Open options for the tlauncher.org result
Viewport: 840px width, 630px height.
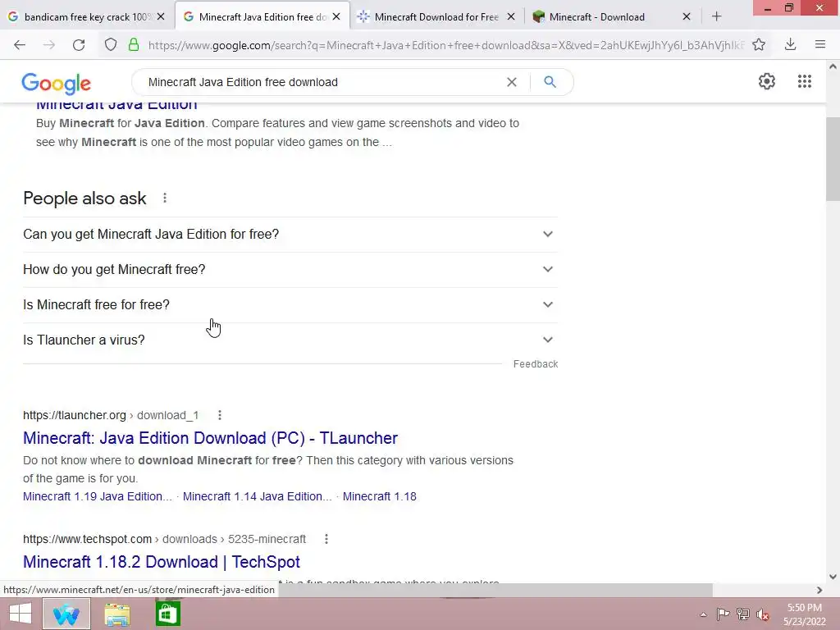click(220, 415)
